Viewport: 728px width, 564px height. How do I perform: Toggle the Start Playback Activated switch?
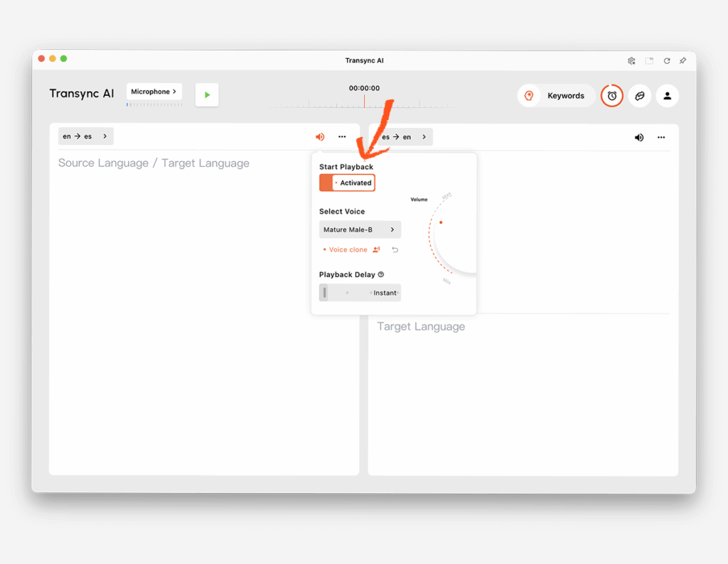pos(347,183)
